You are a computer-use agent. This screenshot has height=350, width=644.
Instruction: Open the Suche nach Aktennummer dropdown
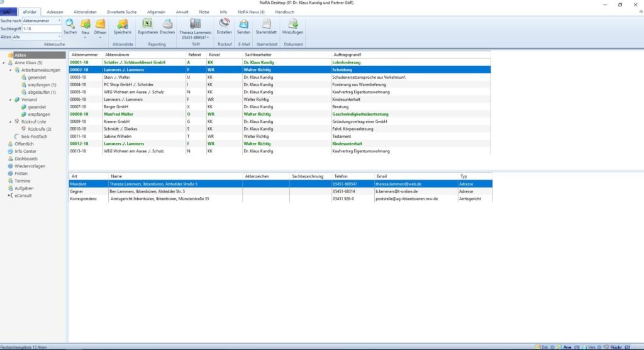coord(59,21)
